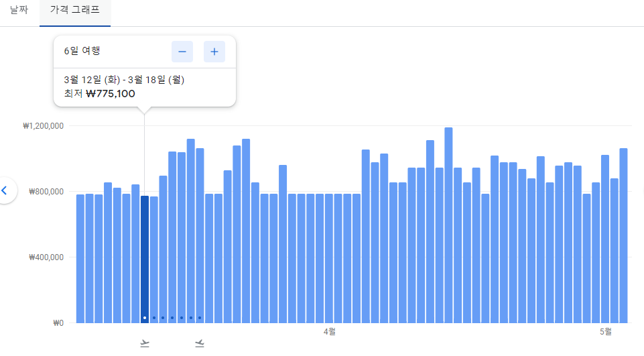Pick the tallest bar near ₩1,200,000
The width and height of the screenshot is (644, 356).
448,225
